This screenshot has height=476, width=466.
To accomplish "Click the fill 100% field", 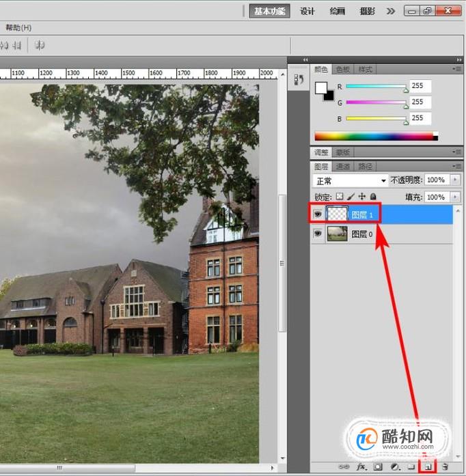I will [437, 197].
